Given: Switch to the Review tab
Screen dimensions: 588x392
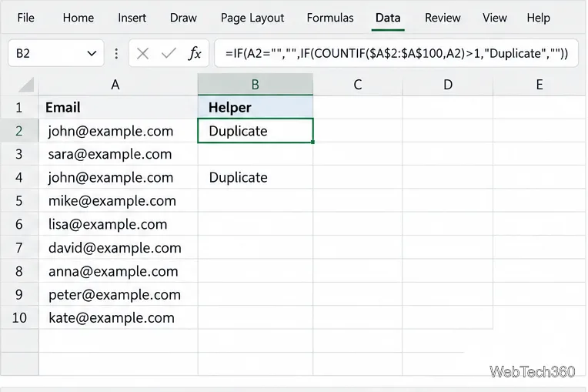Looking at the screenshot, I should [x=443, y=18].
